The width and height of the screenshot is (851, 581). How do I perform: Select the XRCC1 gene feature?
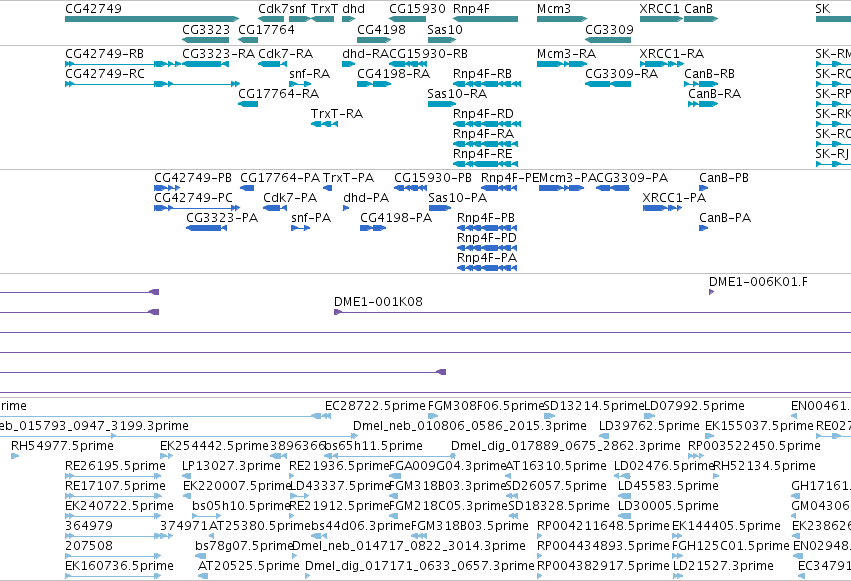[x=661, y=19]
